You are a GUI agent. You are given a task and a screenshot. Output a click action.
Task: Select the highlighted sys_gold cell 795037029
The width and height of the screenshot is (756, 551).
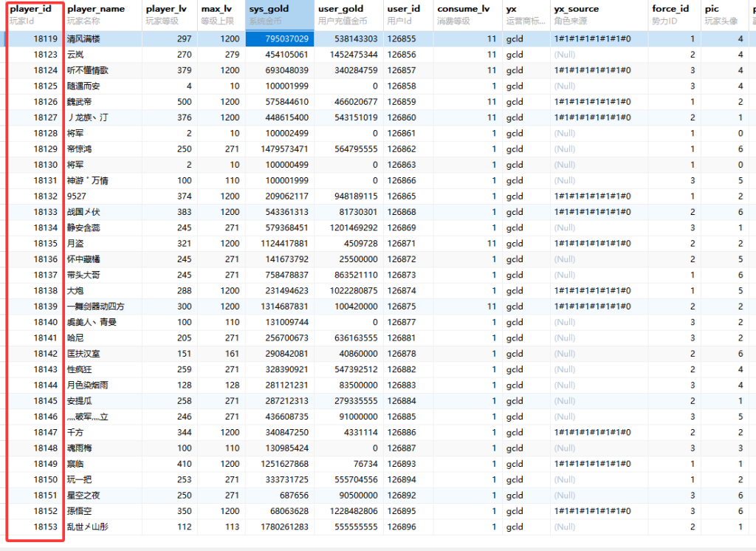(279, 38)
